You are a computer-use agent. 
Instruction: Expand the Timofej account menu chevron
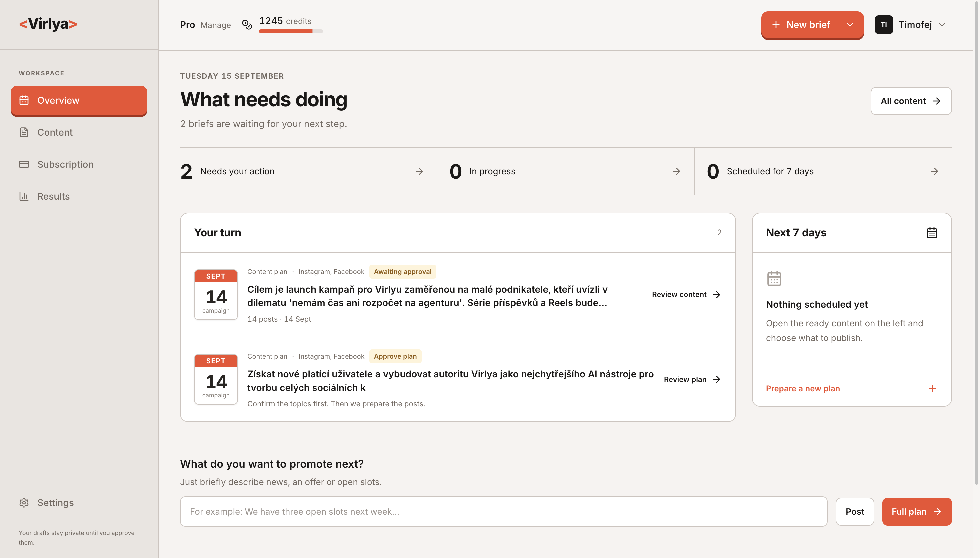(x=942, y=25)
